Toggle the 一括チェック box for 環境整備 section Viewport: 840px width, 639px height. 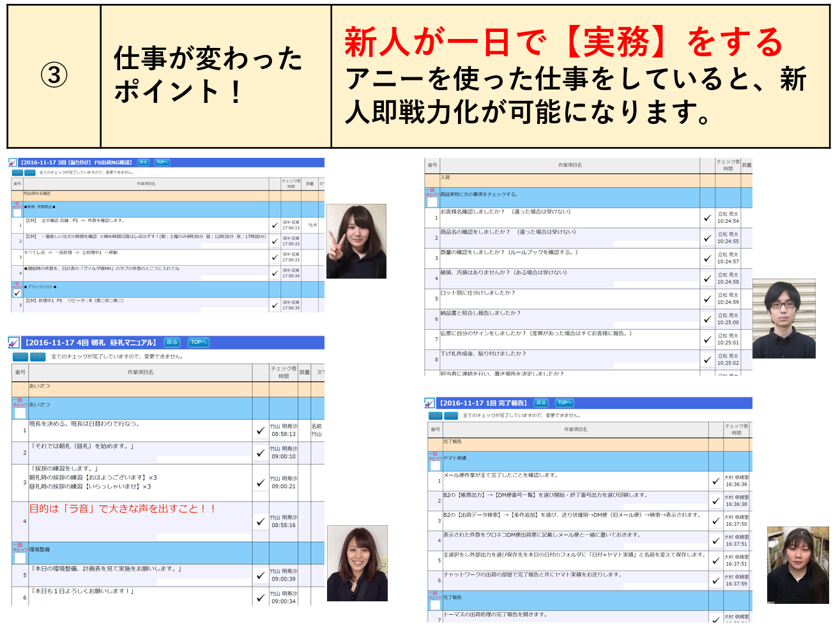[x=20, y=558]
